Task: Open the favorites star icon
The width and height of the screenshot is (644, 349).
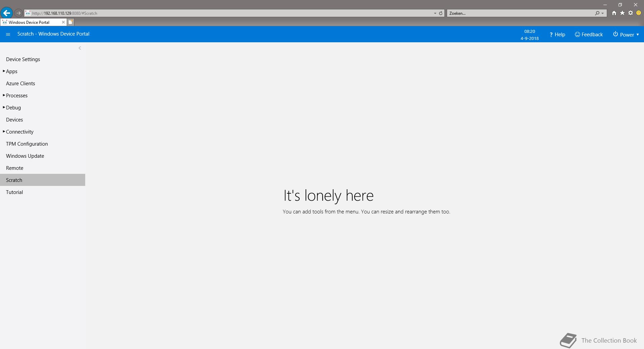Action: point(622,13)
